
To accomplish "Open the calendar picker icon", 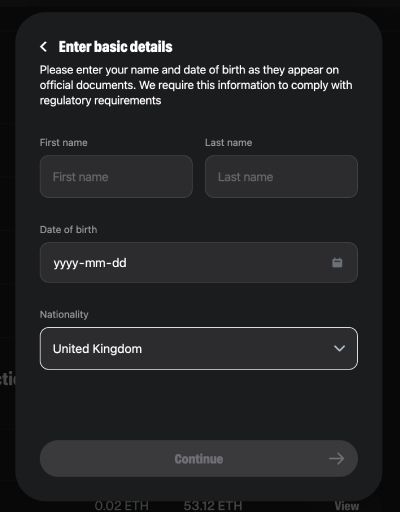I will tap(337, 262).
